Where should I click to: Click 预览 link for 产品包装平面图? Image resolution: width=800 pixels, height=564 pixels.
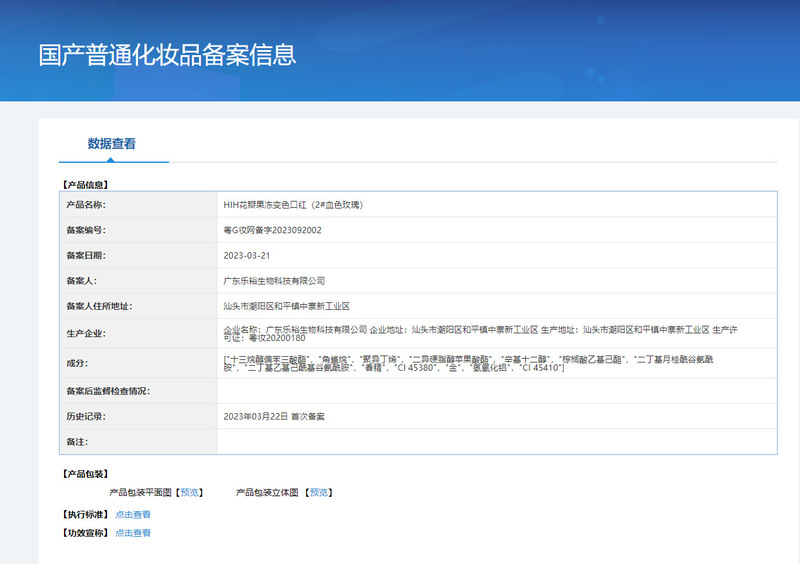click(x=190, y=492)
